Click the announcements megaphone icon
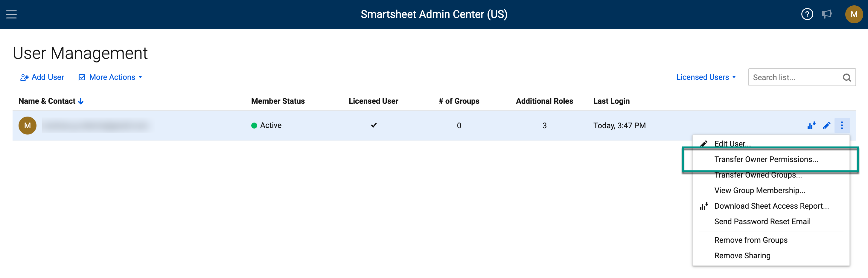 click(x=826, y=14)
